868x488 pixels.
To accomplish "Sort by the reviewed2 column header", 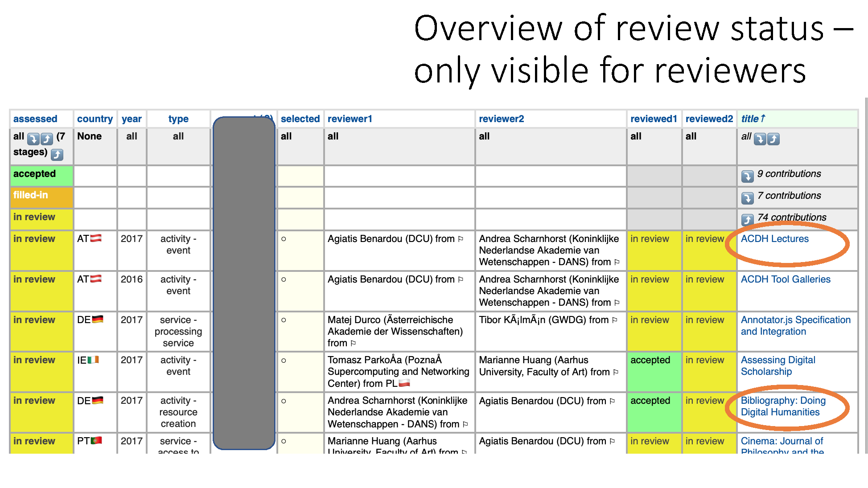I will point(709,119).
